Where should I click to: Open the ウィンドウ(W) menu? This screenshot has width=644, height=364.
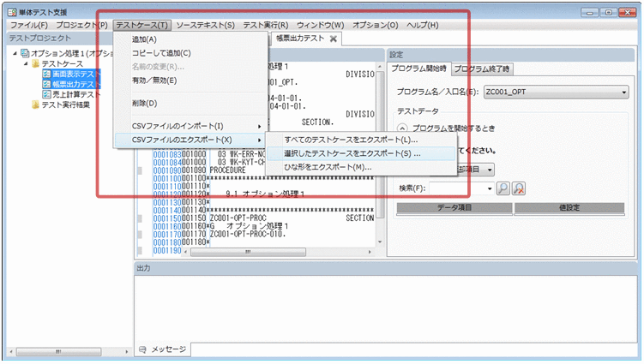[x=321, y=25]
